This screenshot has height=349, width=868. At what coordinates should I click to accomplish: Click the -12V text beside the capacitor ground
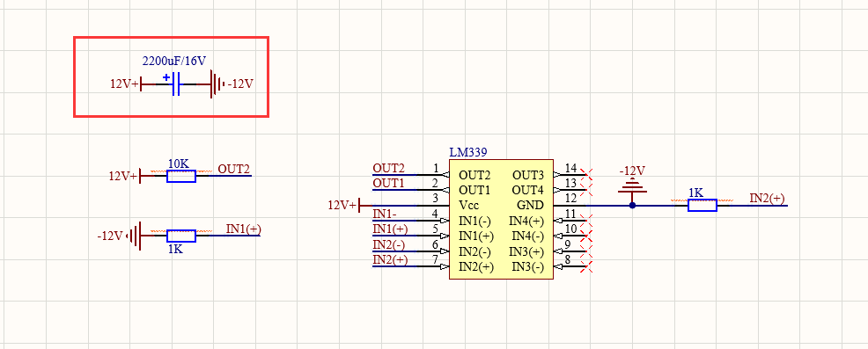[241, 84]
